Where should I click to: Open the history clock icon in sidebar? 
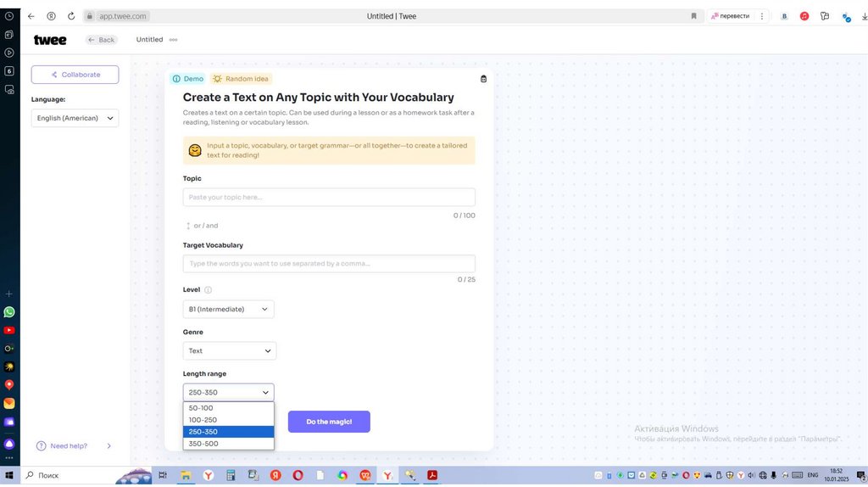point(9,17)
